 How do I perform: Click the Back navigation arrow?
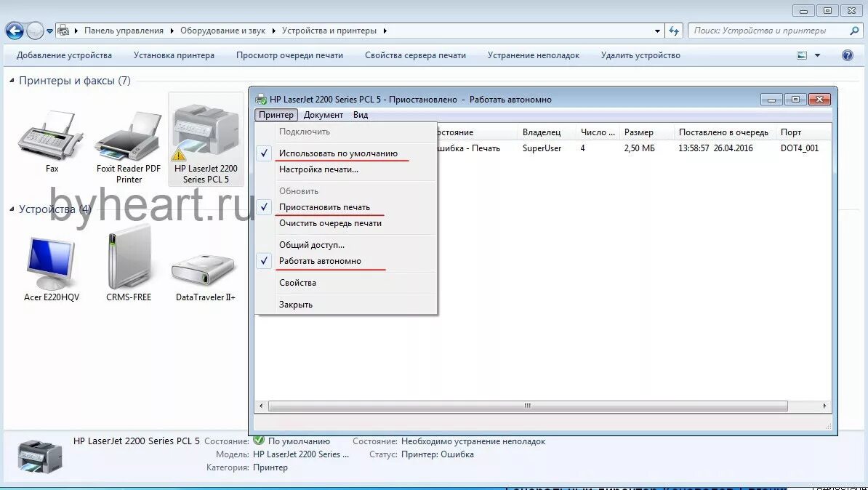[15, 31]
